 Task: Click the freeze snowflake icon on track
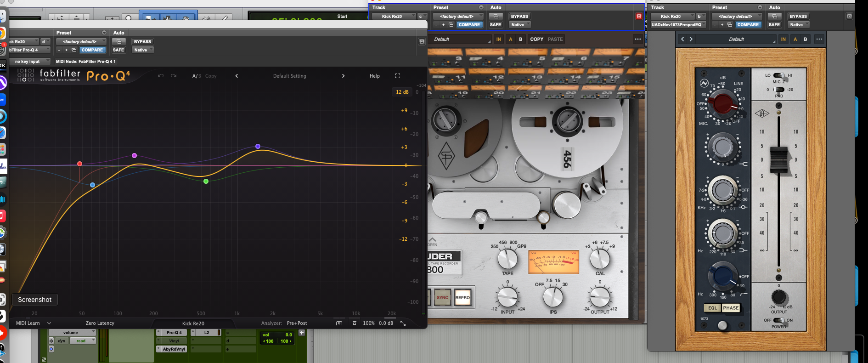coord(51,341)
